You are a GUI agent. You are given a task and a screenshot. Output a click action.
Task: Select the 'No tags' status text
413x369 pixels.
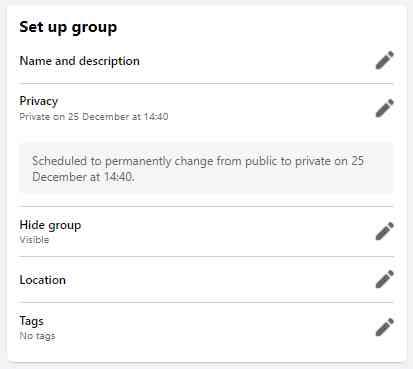pyautogui.click(x=37, y=336)
